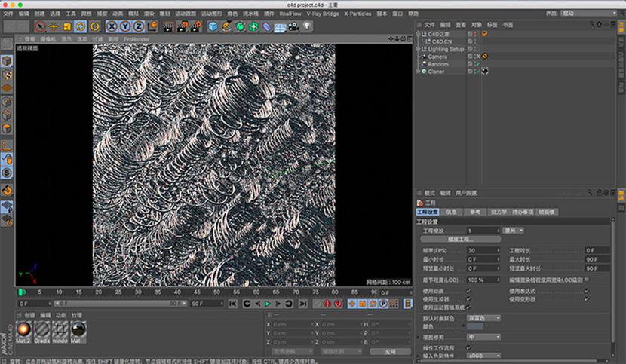The height and width of the screenshot is (364, 626).
Task: Open the scale unit 厘米 dropdown
Action: (514, 231)
